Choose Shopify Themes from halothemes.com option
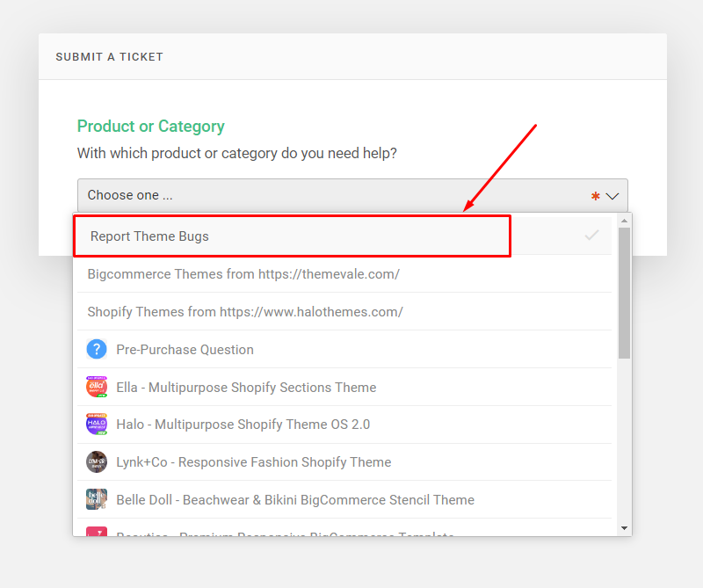 pyautogui.click(x=344, y=312)
